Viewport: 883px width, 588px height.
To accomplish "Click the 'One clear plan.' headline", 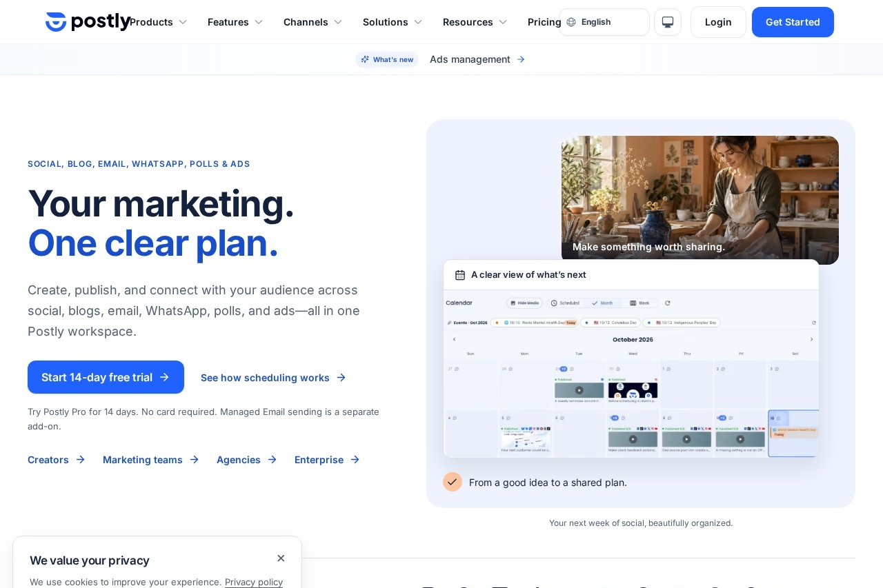I will pos(153,243).
